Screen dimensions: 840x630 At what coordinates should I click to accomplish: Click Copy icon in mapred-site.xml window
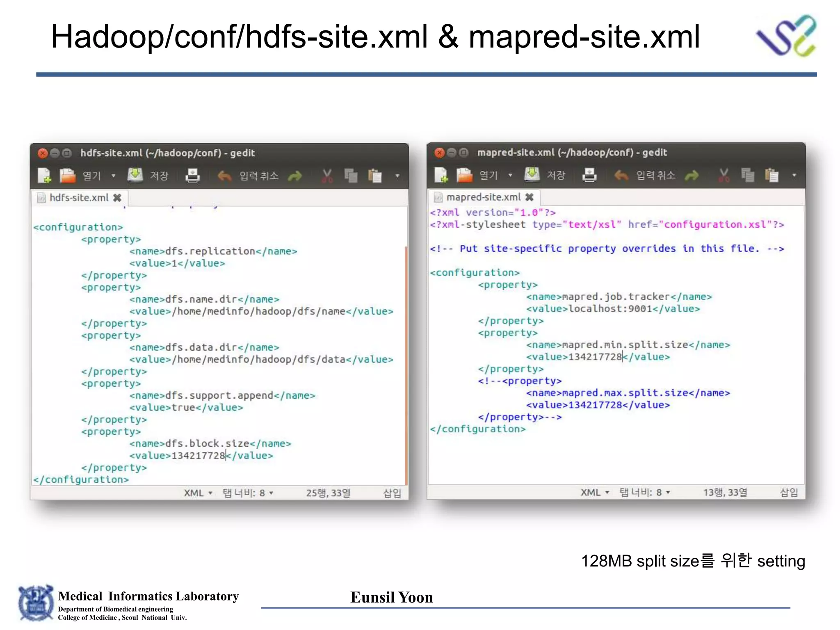coord(748,175)
